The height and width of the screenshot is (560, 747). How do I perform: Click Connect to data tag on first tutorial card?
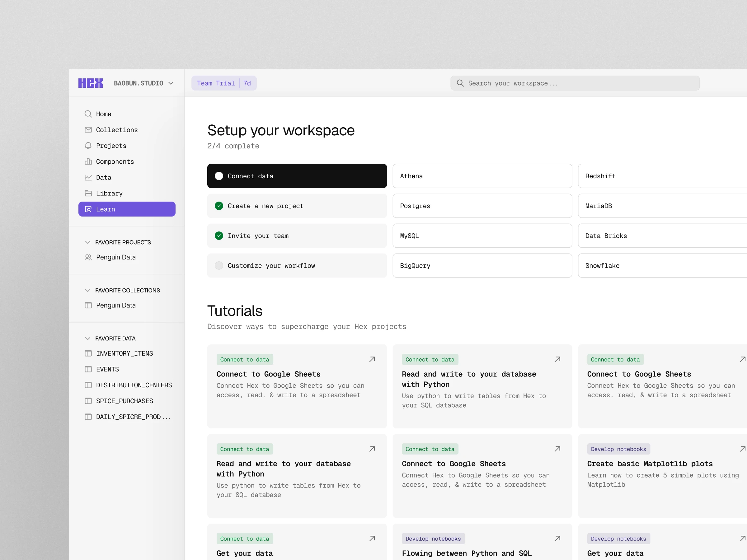tap(245, 360)
